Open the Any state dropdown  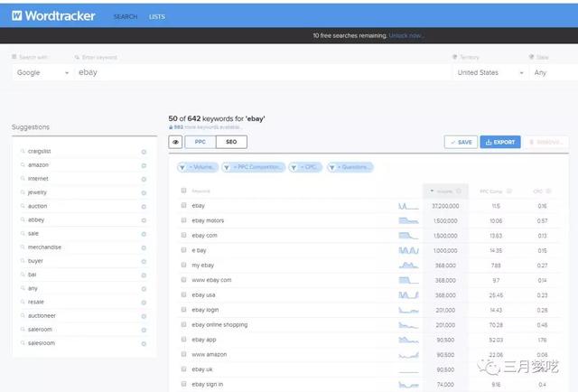point(553,72)
